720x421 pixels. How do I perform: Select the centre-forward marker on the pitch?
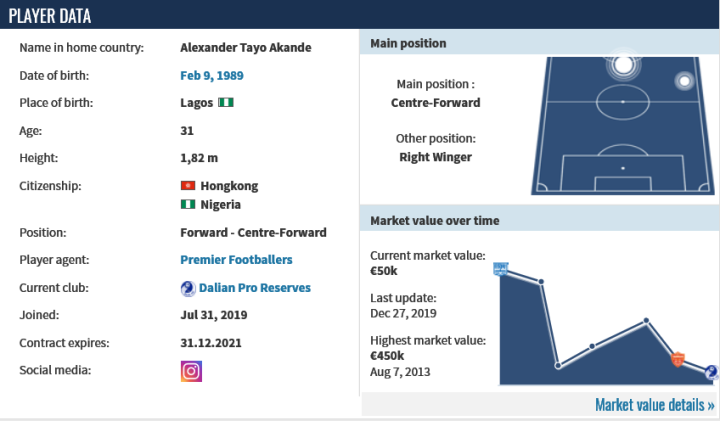pyautogui.click(x=623, y=65)
